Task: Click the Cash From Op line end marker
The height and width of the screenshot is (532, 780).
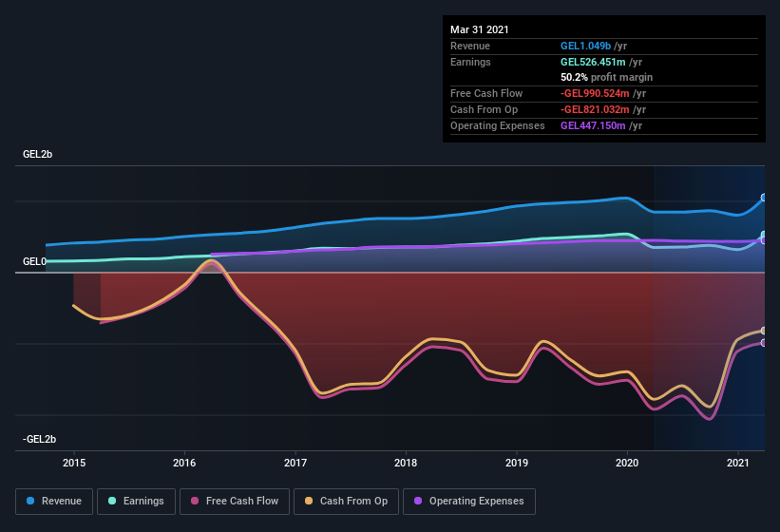Action: [764, 331]
